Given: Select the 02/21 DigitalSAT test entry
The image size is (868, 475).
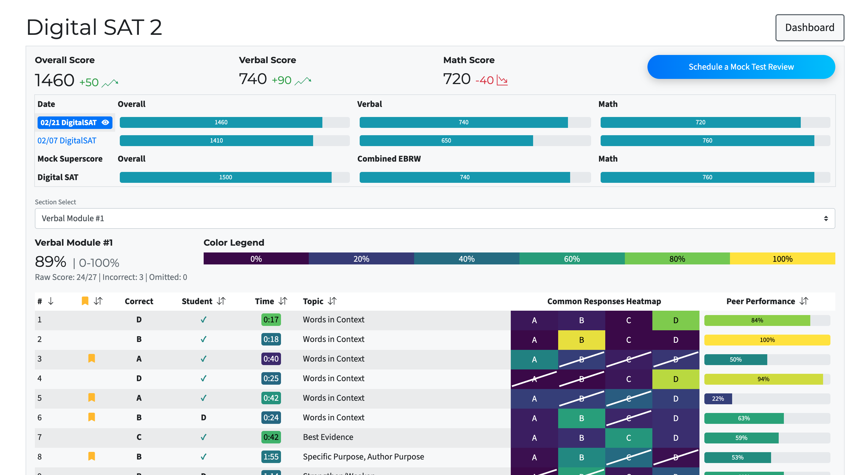Looking at the screenshot, I should pyautogui.click(x=68, y=122).
